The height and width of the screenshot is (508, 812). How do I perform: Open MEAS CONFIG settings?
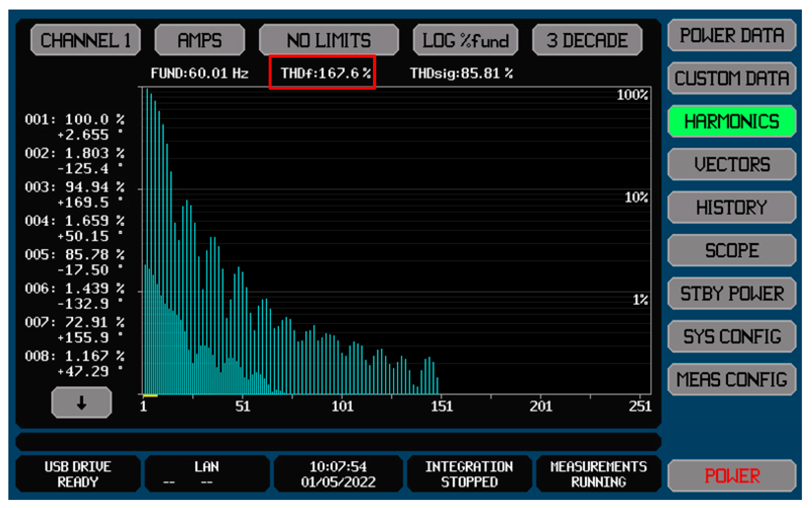tap(732, 379)
